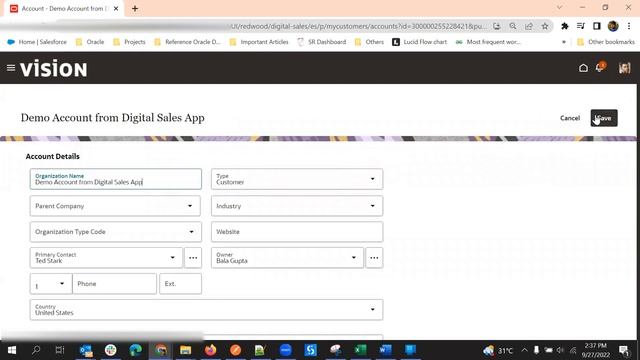Open File Explorer from the taskbar
This screenshot has width=640, height=360.
point(185,350)
